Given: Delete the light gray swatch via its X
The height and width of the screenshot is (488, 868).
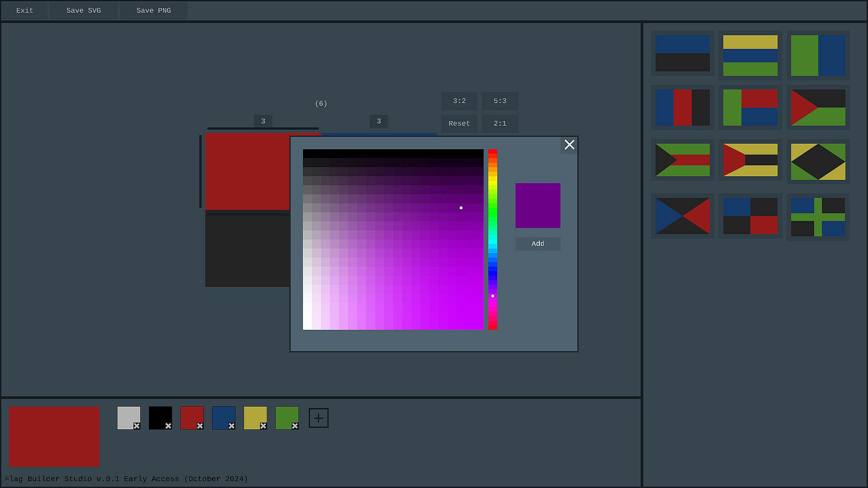Looking at the screenshot, I should [x=137, y=426].
